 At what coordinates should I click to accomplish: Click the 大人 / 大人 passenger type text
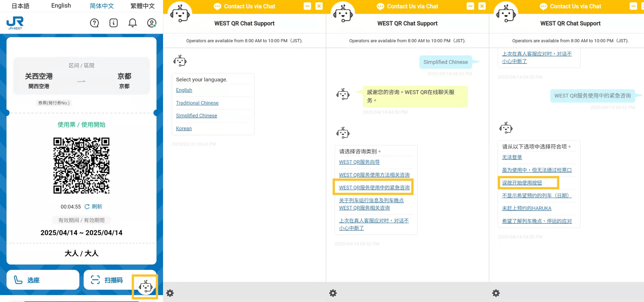tap(82, 253)
